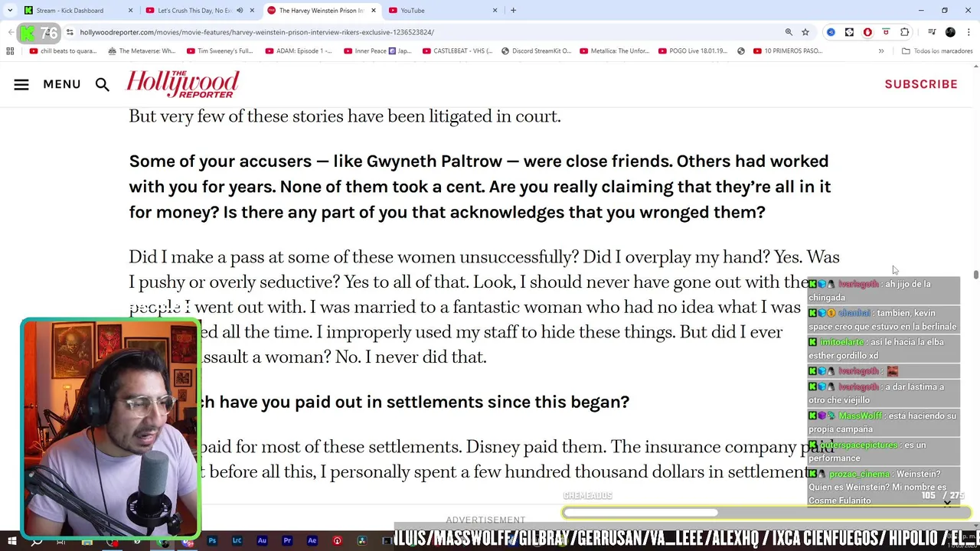Open bookmark 'chill beats to quara...'
The height and width of the screenshot is (551, 980).
(x=63, y=51)
